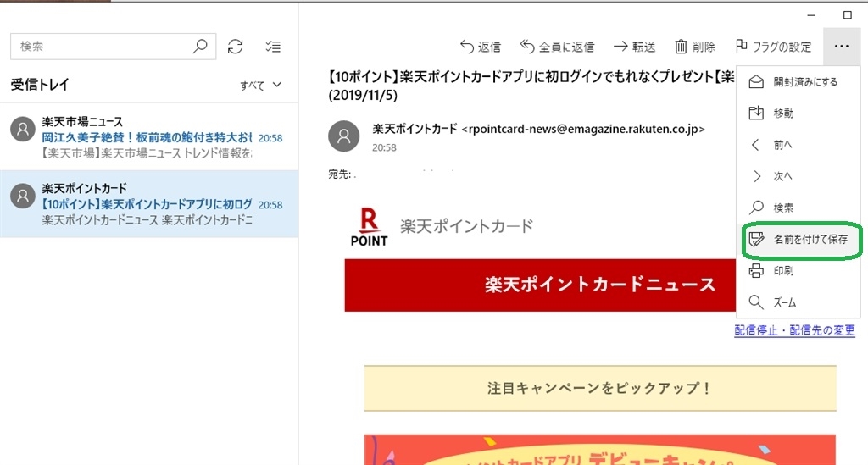The width and height of the screenshot is (868, 465).
Task: Click the デビューキャンペーン campaign image
Action: click(x=600, y=450)
